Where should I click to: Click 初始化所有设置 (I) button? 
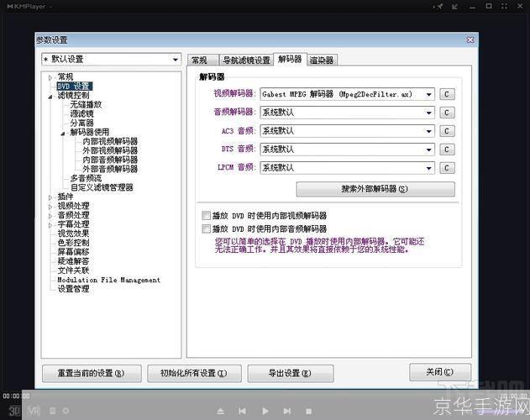[194, 373]
